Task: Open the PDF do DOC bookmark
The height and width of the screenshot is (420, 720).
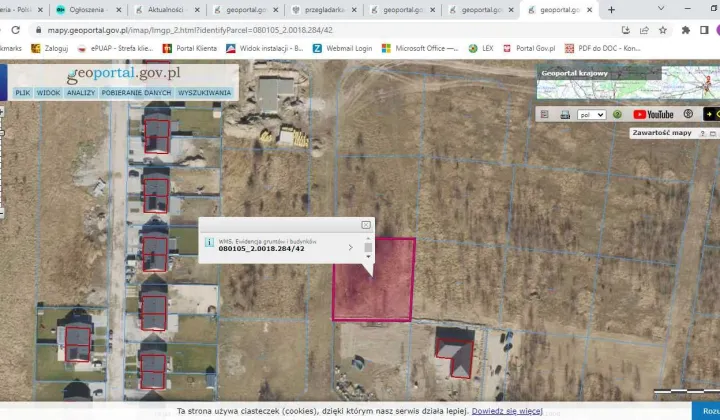Action: [x=602, y=48]
